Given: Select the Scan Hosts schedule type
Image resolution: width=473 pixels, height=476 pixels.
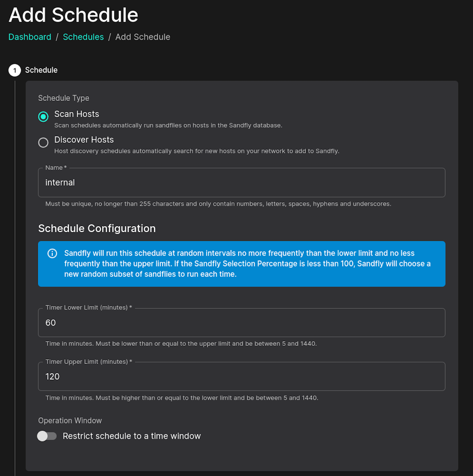Looking at the screenshot, I should (x=43, y=117).
